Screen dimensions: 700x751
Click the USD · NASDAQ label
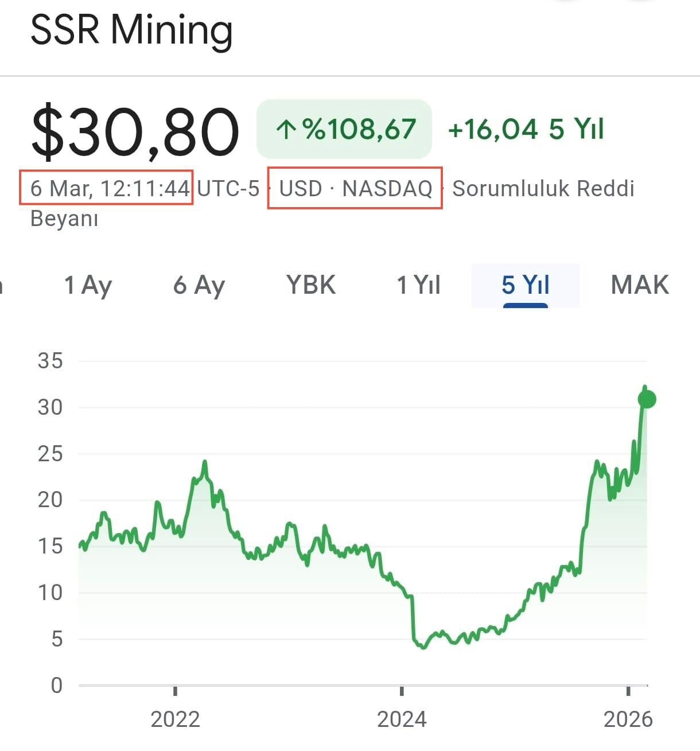coord(355,188)
